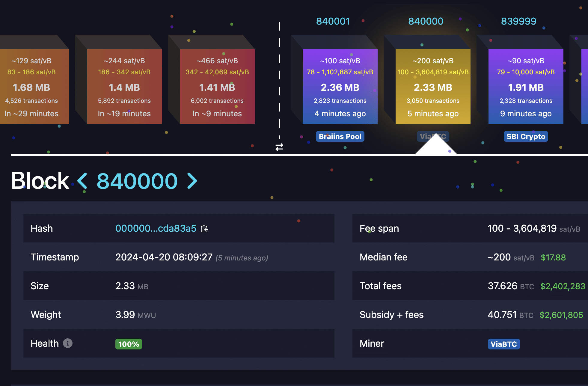This screenshot has height=386, width=588.
Task: Click the mempool block arriving in ~19 minutes
Action: (x=124, y=87)
